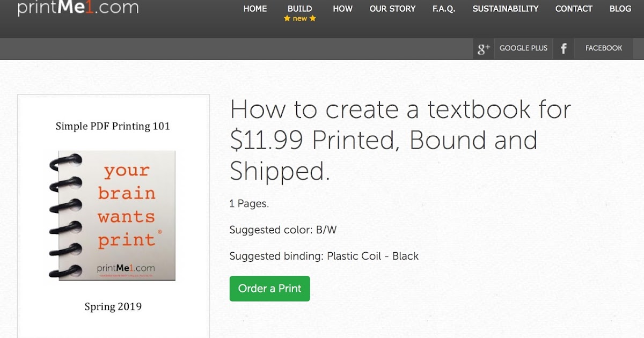Open the F.A.Q. page
This screenshot has height=338, width=644.
(x=444, y=9)
